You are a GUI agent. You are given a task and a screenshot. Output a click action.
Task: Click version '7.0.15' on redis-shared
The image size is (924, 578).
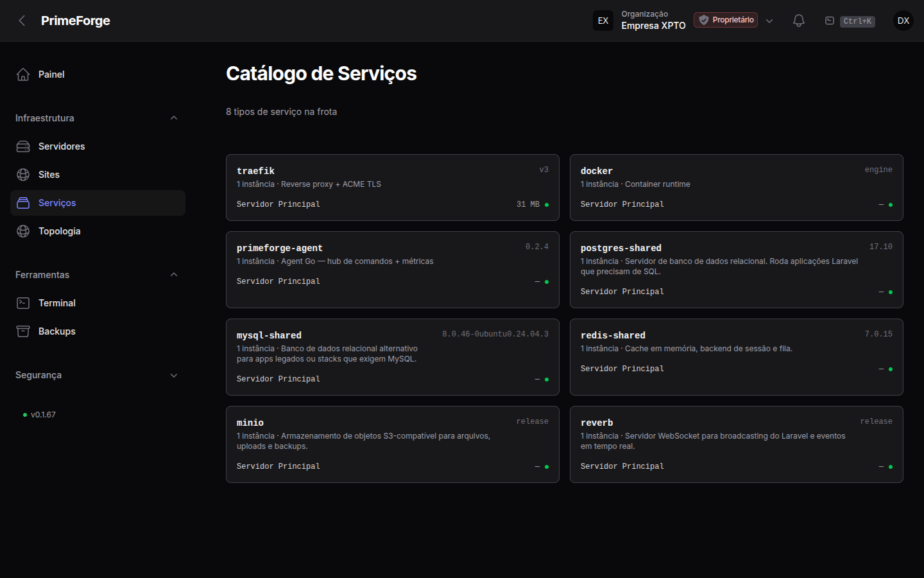pyautogui.click(x=878, y=334)
